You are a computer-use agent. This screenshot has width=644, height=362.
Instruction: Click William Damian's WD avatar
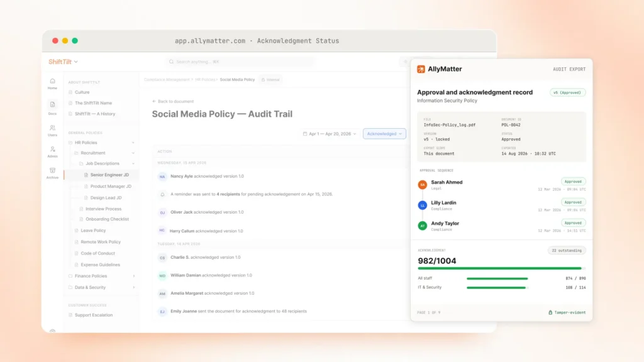coord(162,275)
